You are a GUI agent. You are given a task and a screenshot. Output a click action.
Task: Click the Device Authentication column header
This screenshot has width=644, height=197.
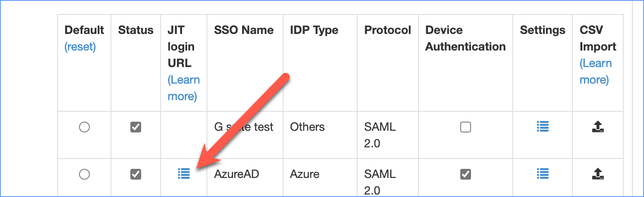click(466, 38)
